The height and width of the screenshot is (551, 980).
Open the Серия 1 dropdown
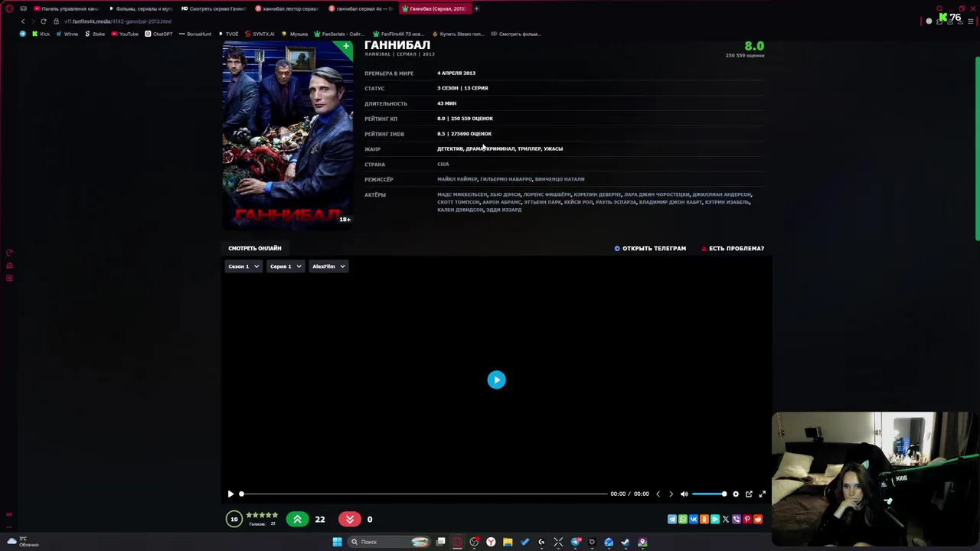285,266
